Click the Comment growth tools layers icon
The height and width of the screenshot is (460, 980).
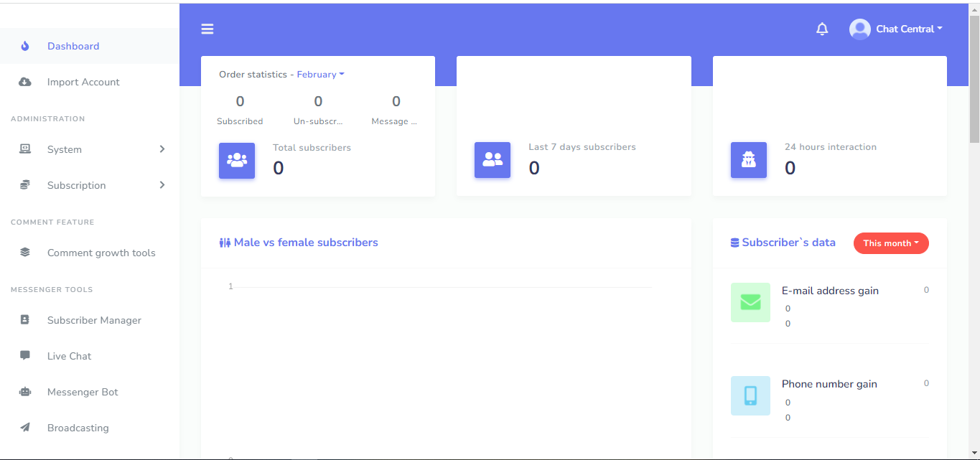(x=25, y=252)
